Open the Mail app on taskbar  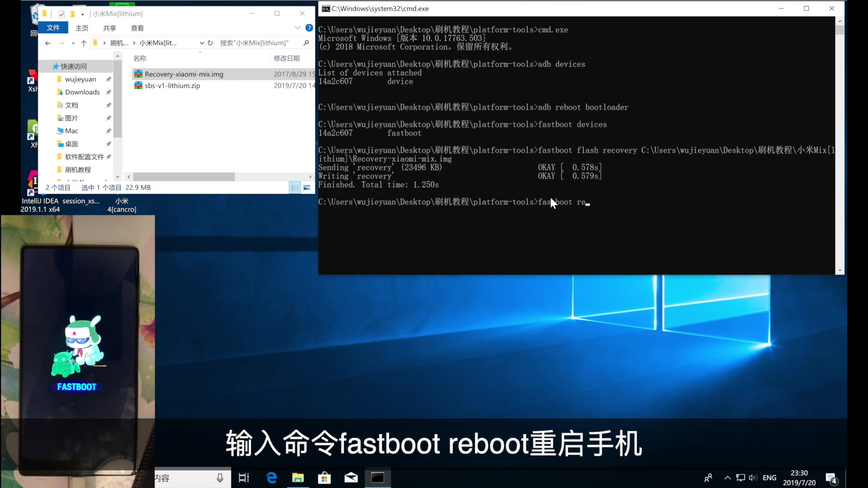[x=351, y=478]
